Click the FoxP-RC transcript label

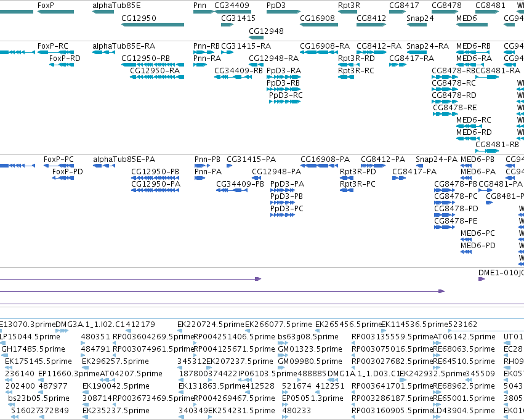tap(53, 46)
